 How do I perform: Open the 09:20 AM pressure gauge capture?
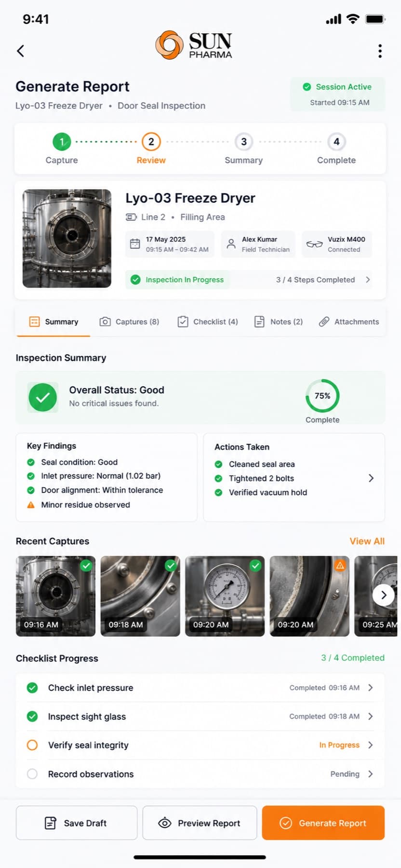225,596
